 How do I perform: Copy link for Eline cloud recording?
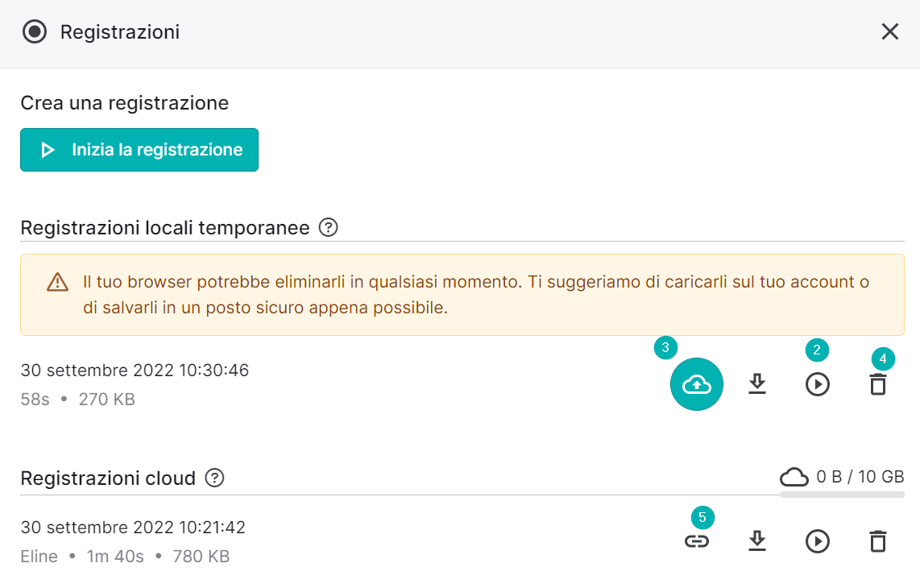coord(697,541)
